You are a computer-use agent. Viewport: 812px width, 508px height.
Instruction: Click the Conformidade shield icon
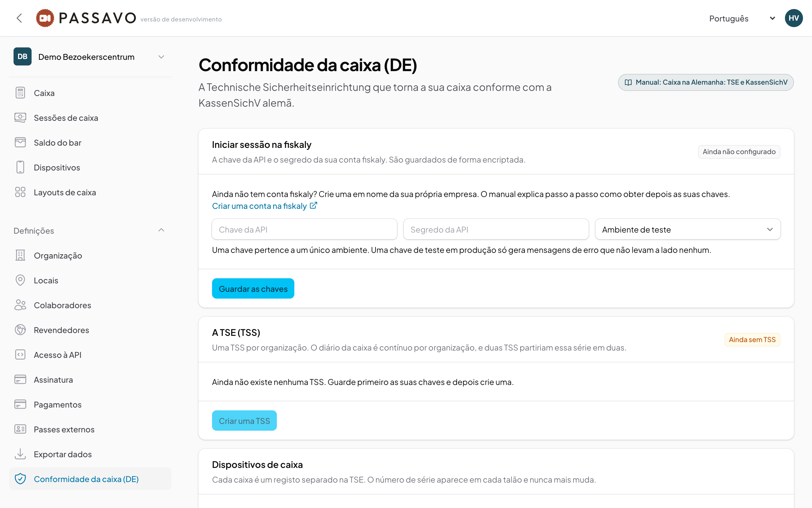[20, 479]
